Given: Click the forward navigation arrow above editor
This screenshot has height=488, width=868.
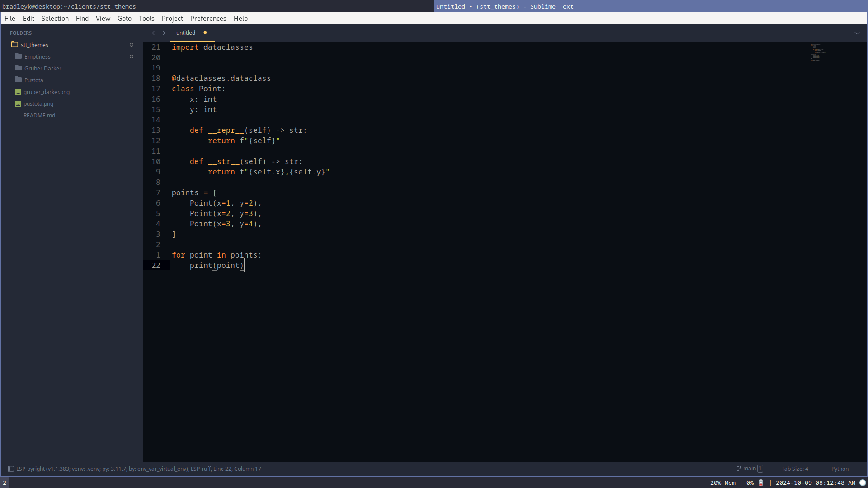Looking at the screenshot, I should pos(164,33).
